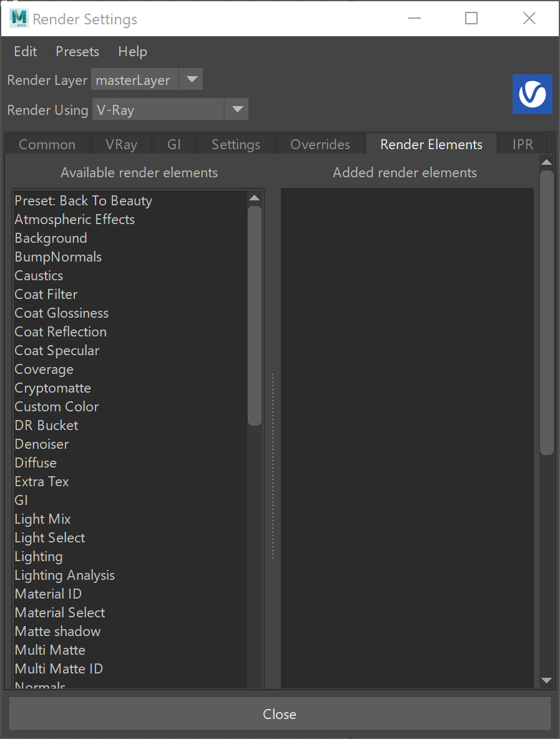Open the Edit menu
Image resolution: width=560 pixels, height=739 pixels.
pos(26,51)
